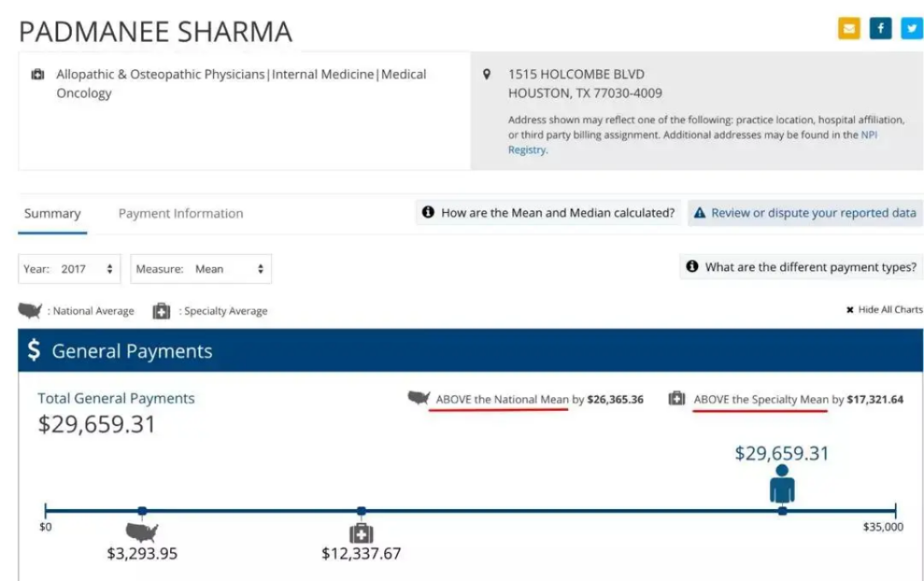Hide All Charts toggle

click(x=885, y=310)
